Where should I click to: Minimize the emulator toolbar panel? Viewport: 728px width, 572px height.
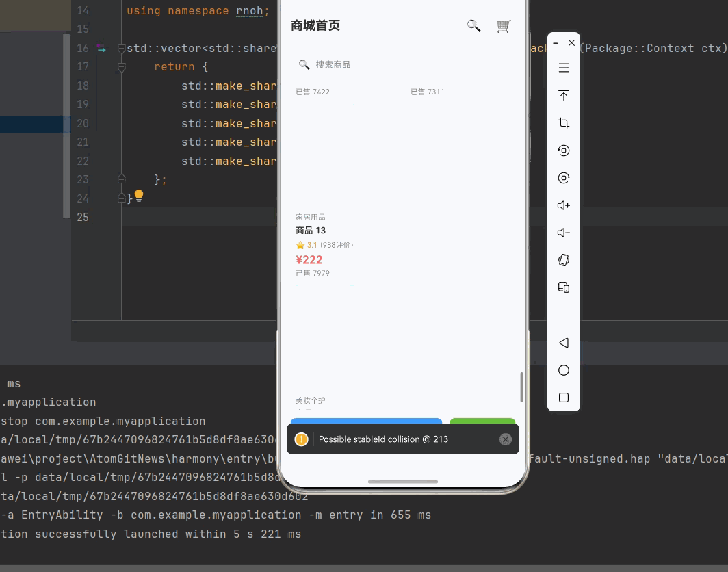[556, 42]
